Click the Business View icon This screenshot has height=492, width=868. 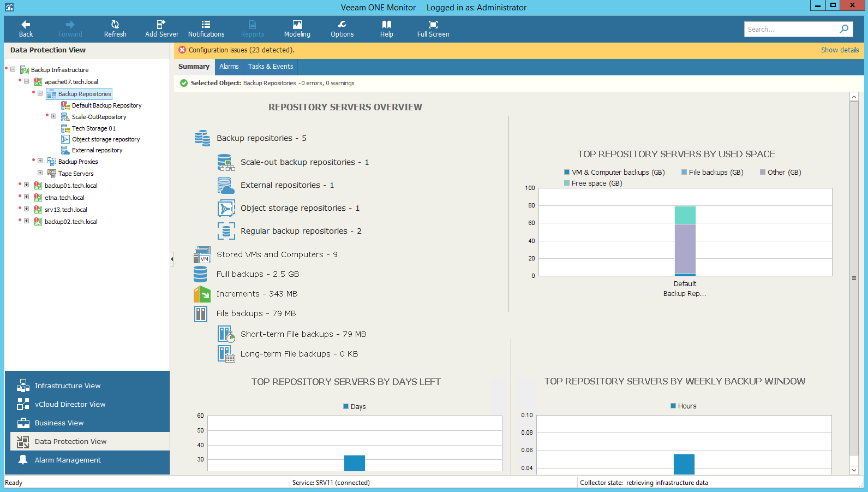pos(23,423)
